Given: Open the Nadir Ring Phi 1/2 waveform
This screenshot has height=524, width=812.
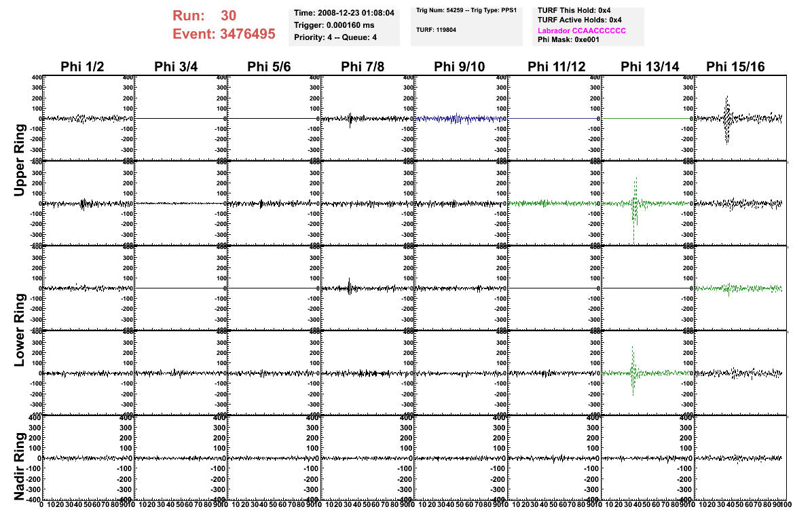Looking at the screenshot, I should pos(88,457).
